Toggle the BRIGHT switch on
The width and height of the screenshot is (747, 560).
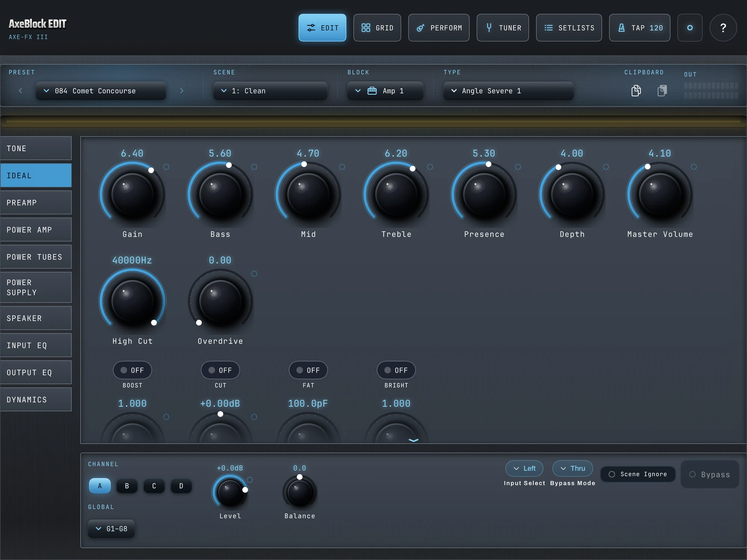click(x=396, y=370)
